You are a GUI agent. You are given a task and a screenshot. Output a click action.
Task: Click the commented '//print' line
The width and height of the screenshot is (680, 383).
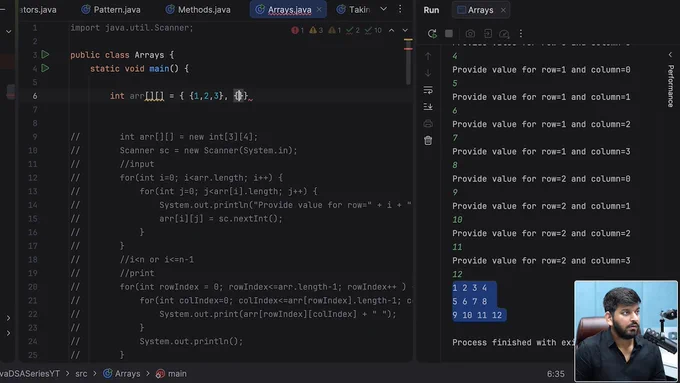(x=137, y=273)
